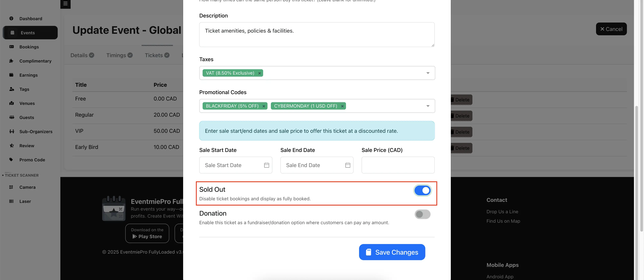Click the Sale Price (CAD) field

tap(398, 165)
